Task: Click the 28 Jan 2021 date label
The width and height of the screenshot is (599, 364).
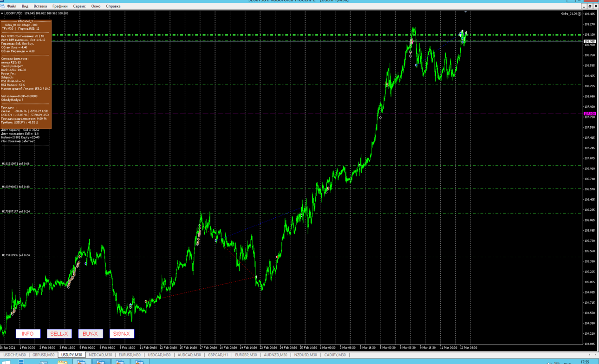Action: pos(7,348)
